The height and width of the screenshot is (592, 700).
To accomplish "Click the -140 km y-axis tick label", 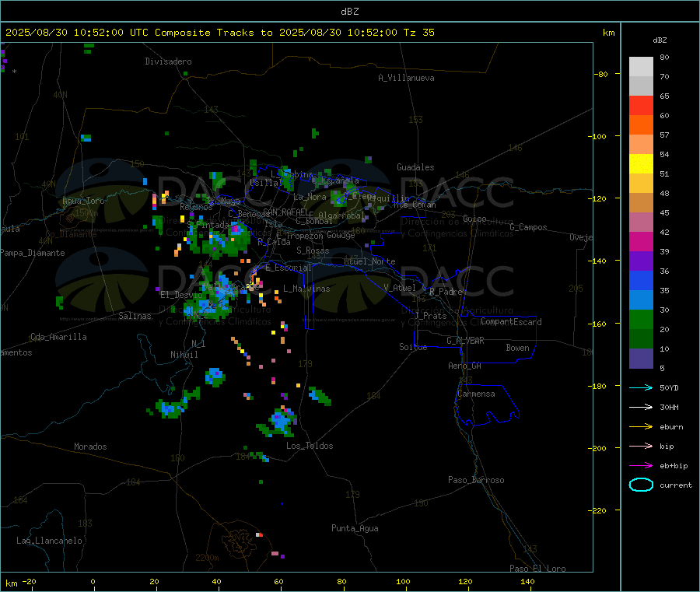I will 600,261.
